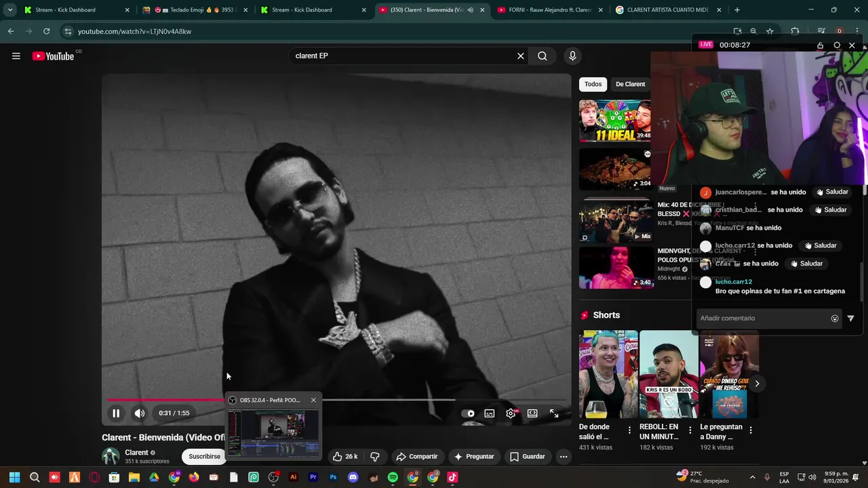Enter fullscreen for the video
The width and height of the screenshot is (868, 488).
[x=554, y=413]
